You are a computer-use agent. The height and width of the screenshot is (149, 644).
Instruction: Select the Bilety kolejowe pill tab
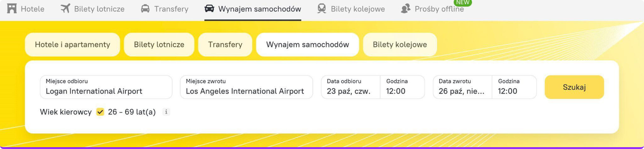[x=400, y=45]
